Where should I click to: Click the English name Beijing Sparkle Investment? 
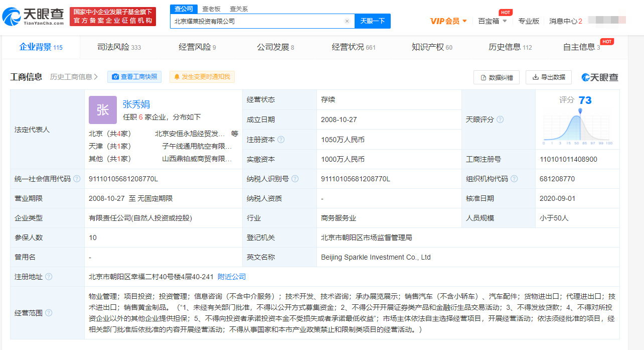376,257
